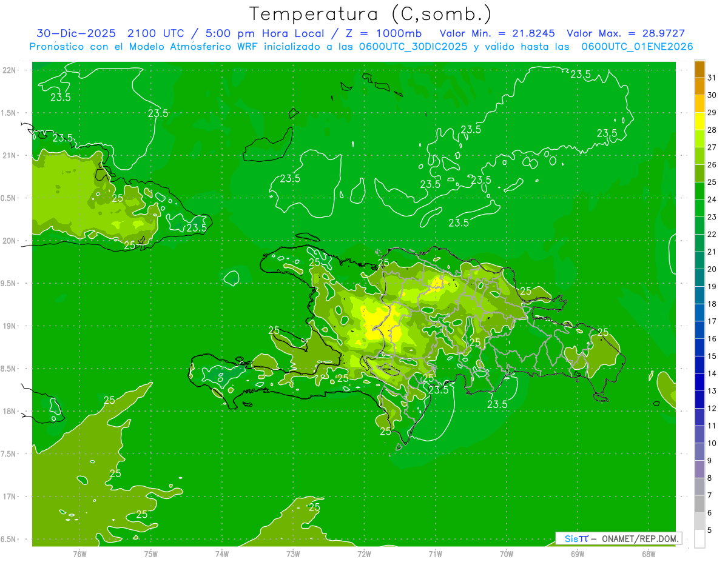Click the "Valor Max. = 28.9727" value
This screenshot has width=728, height=562.
click(x=626, y=33)
